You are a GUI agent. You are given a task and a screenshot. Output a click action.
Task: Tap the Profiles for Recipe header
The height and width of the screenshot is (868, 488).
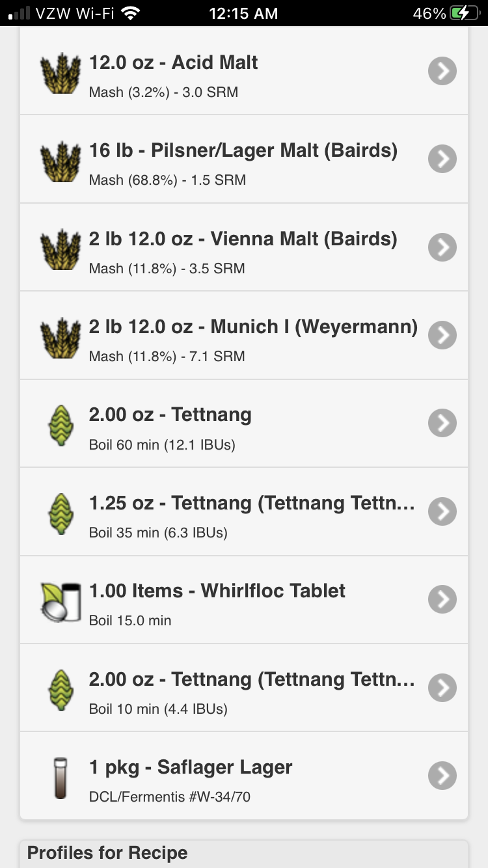[107, 853]
